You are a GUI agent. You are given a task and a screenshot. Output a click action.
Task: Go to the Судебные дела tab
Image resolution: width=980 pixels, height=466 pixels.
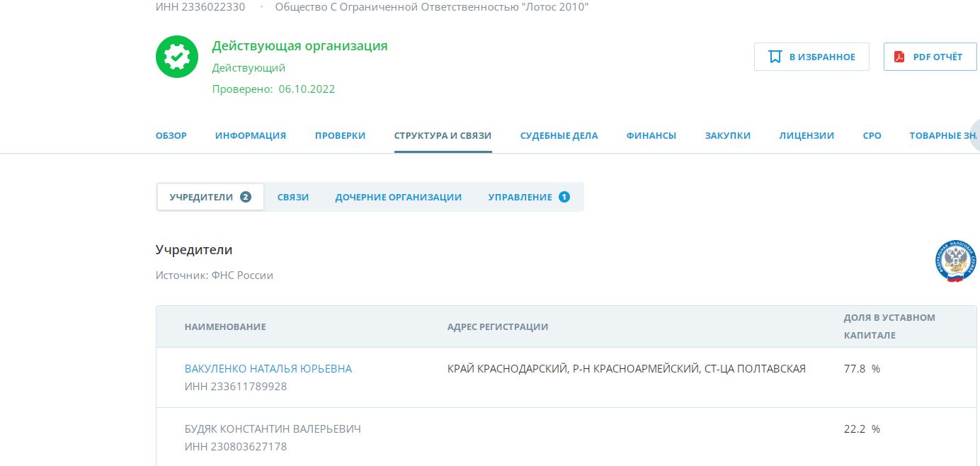click(559, 135)
